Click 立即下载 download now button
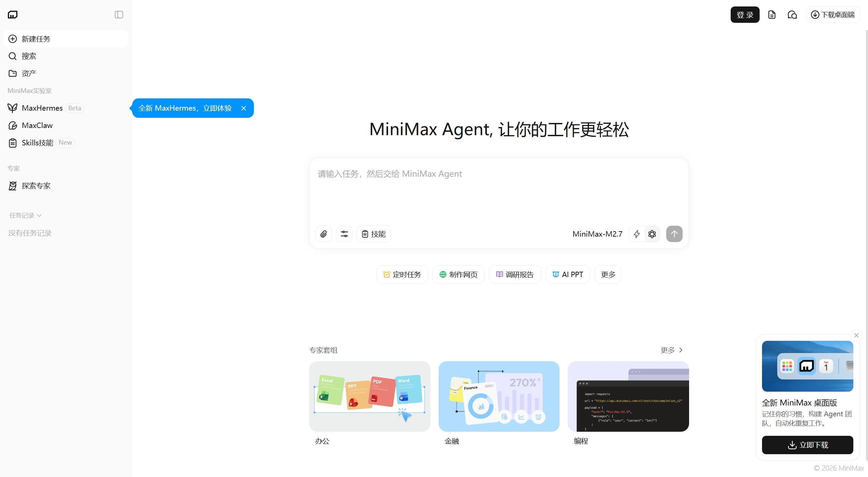868x477 pixels. 808,445
